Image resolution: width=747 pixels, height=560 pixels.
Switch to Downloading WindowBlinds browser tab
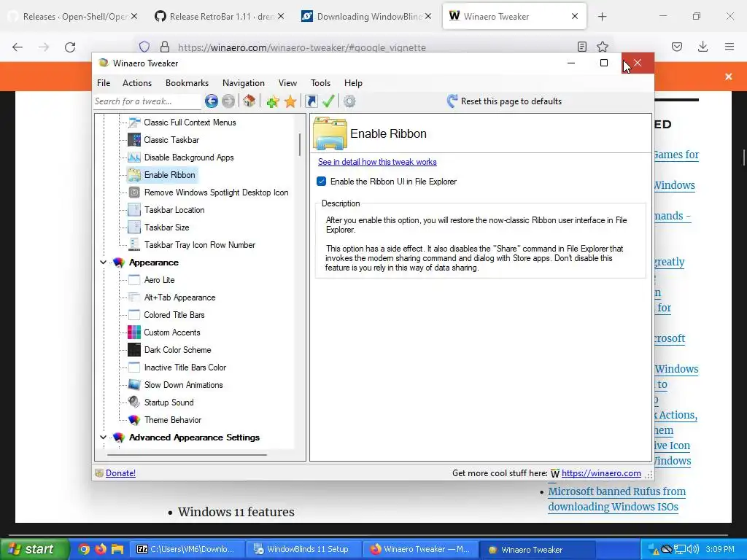pyautogui.click(x=366, y=17)
